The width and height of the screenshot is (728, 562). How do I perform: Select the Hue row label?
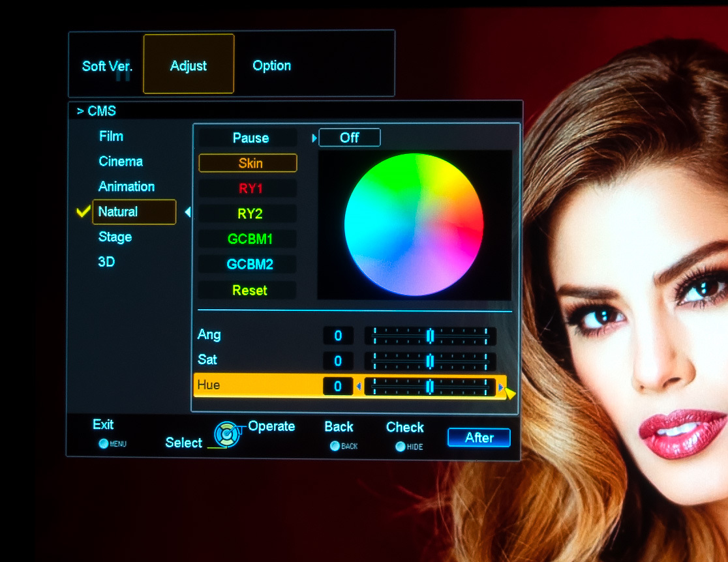(x=209, y=385)
